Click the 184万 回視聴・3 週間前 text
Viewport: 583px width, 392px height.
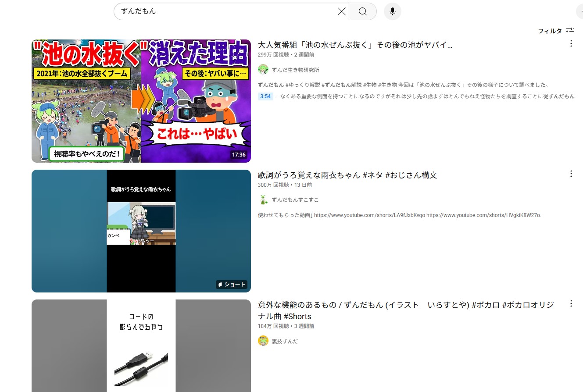tap(286, 326)
